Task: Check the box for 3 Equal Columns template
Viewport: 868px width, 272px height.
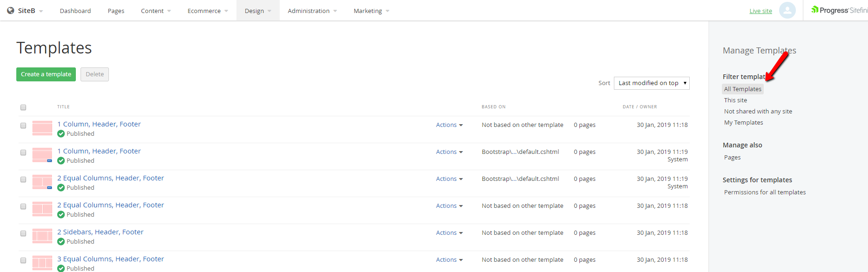Action: tap(23, 260)
